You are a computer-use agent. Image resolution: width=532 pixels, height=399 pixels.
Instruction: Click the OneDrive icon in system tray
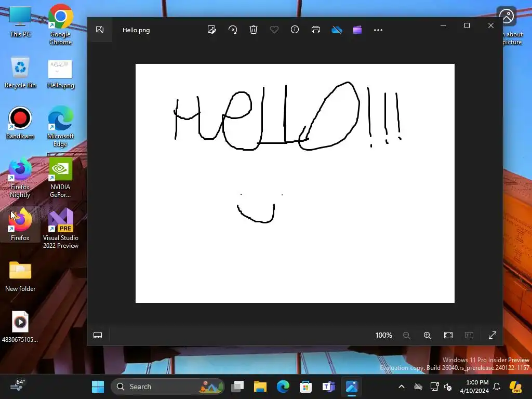(418, 387)
